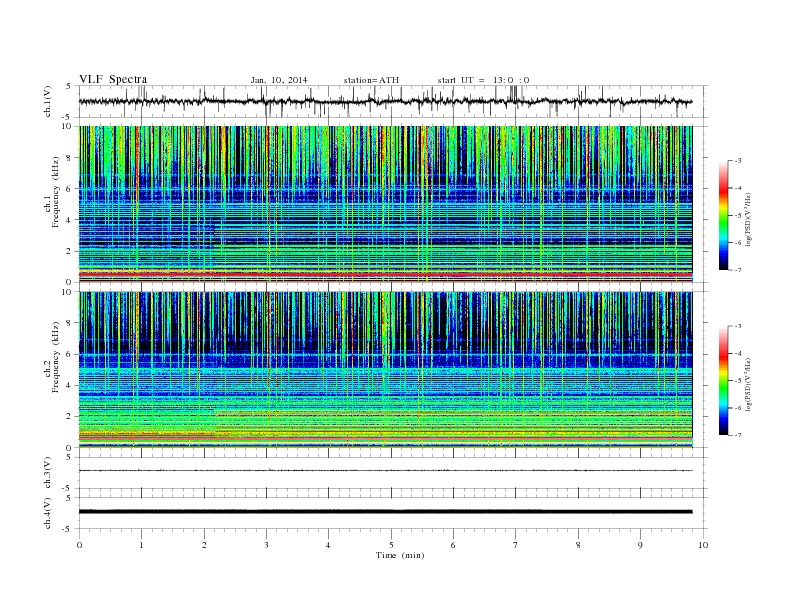Select the "start UT = 13:0 :0" text
Viewport: 792px width, 612px height.
[x=483, y=80]
